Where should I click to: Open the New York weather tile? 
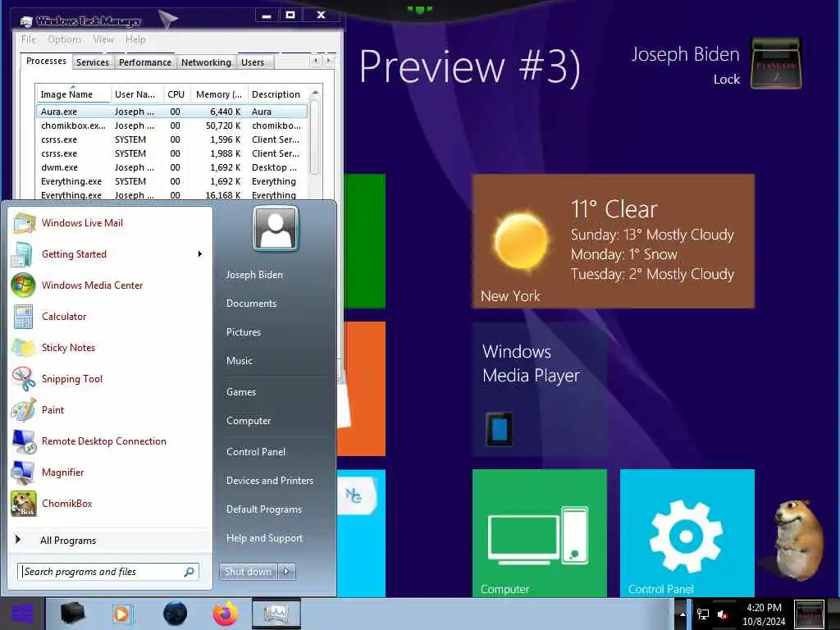click(613, 241)
